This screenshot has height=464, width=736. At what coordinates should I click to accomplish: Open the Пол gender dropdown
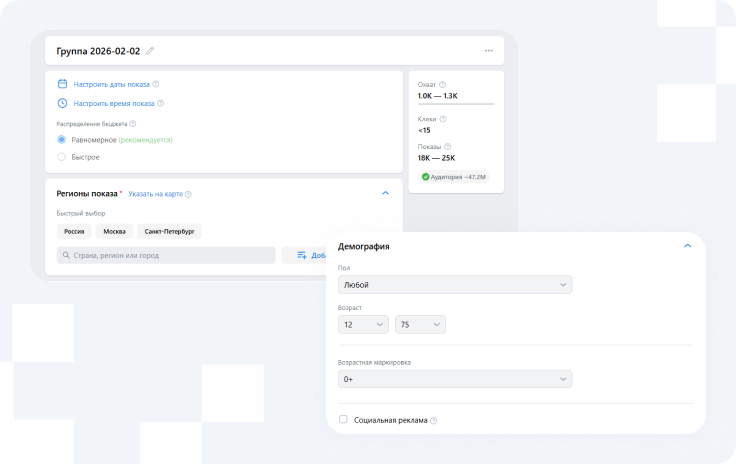(455, 285)
